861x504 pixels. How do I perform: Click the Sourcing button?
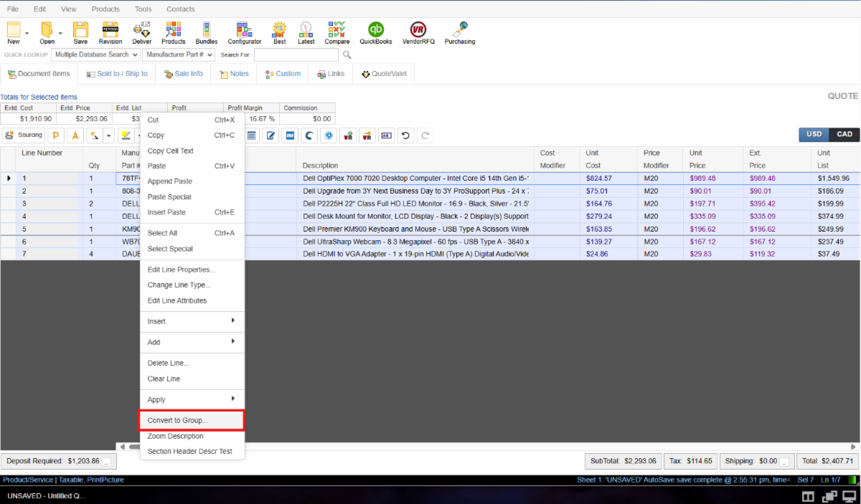click(24, 135)
